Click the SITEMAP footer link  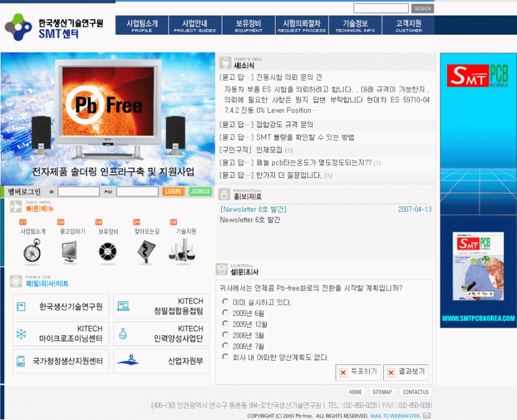coord(382,392)
